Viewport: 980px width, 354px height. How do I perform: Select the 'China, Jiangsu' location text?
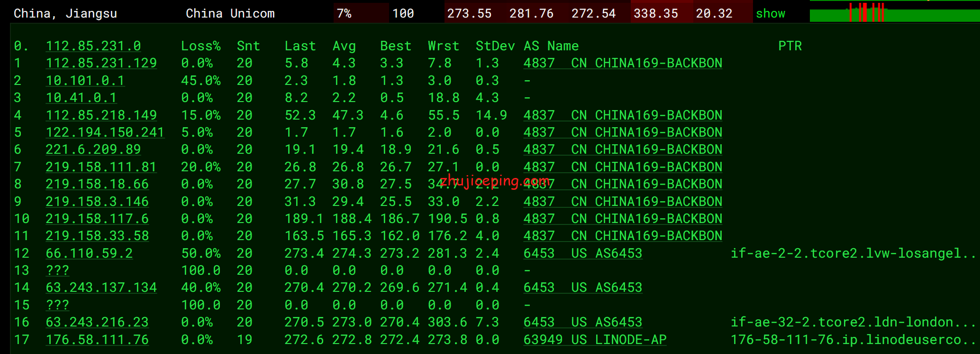[x=65, y=13]
